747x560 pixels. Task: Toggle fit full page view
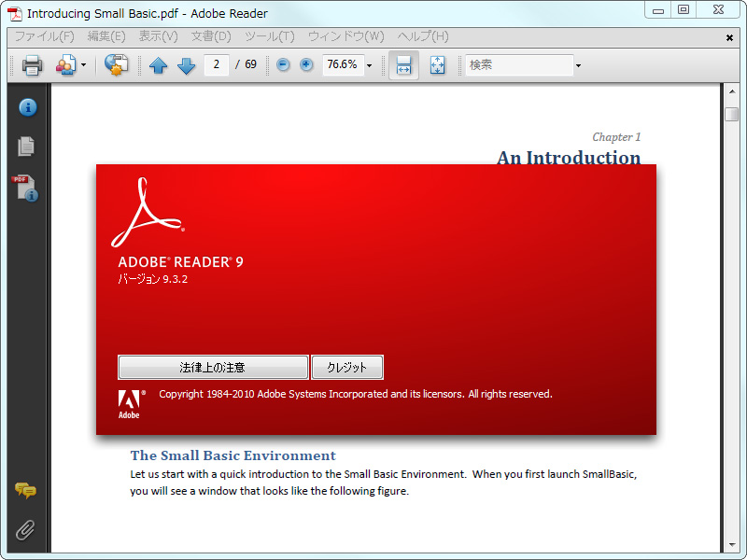click(436, 65)
